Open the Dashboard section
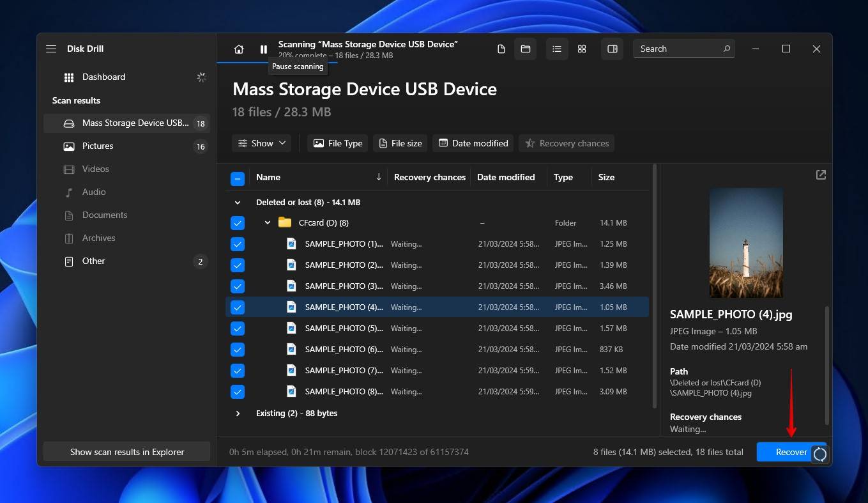The height and width of the screenshot is (503, 868). click(x=103, y=77)
